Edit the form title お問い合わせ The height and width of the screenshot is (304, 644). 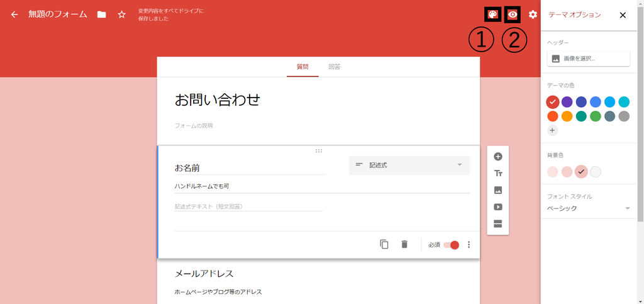tap(218, 100)
